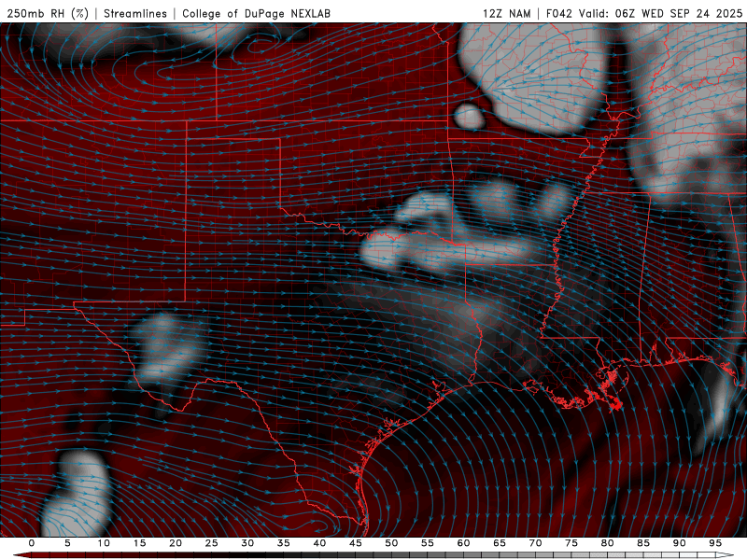Click the '10' label on the color scale
Image resolution: width=747 pixels, height=560 pixels.
[x=104, y=543]
